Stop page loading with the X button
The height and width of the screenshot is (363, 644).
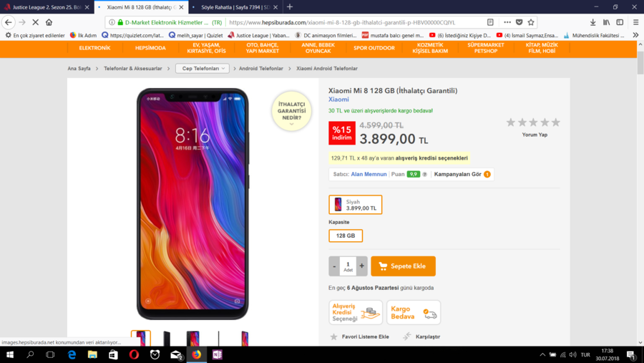click(x=35, y=22)
